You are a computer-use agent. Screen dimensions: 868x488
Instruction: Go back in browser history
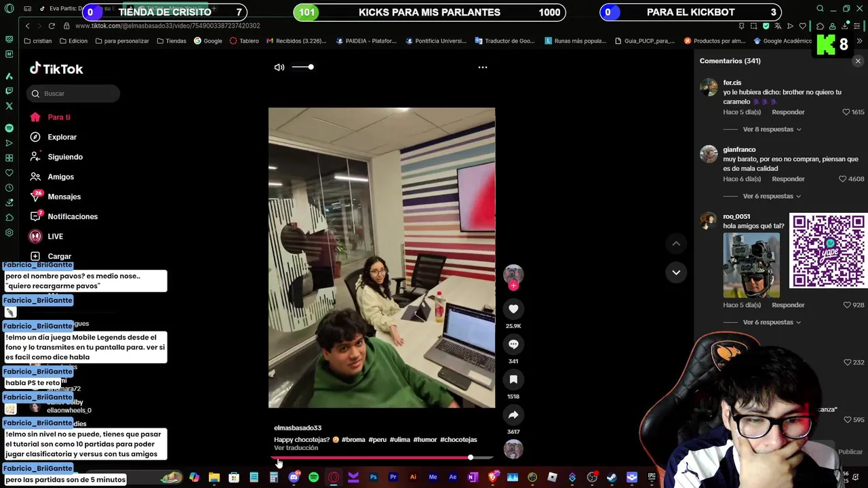[x=27, y=26]
